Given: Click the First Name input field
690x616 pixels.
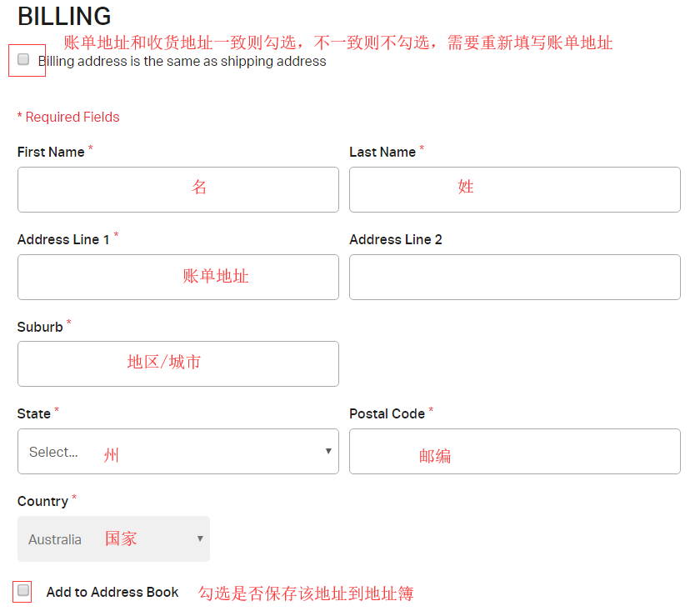Looking at the screenshot, I should (x=177, y=189).
